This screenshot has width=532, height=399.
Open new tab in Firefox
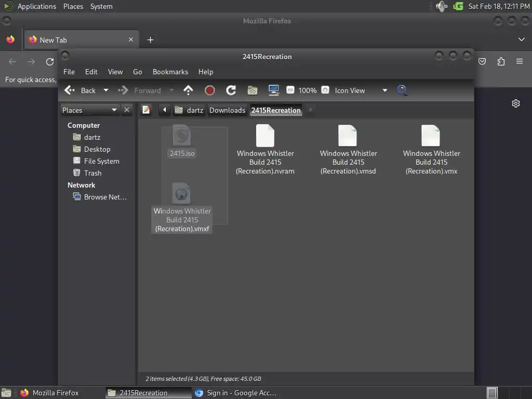[x=150, y=40]
